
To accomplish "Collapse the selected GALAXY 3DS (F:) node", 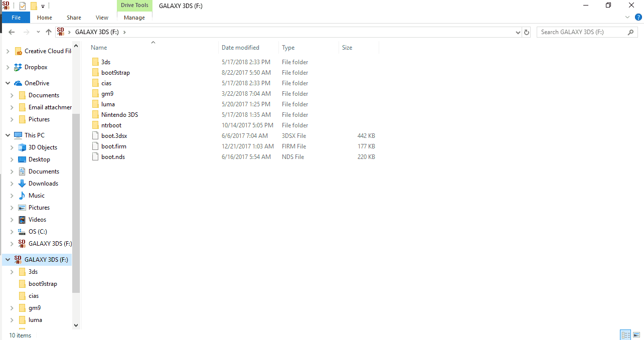I will pos(8,260).
